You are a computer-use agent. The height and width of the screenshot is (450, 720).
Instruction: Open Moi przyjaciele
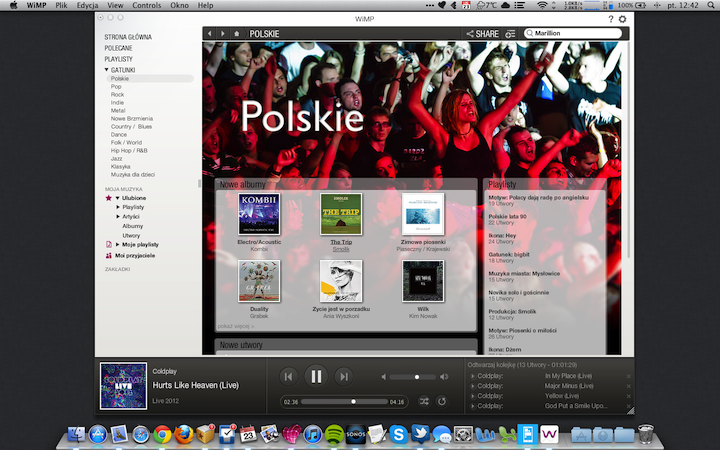coord(135,255)
